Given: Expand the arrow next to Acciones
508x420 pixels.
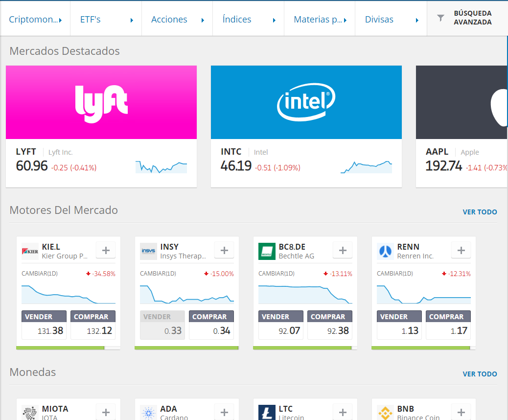Looking at the screenshot, I should point(203,20).
